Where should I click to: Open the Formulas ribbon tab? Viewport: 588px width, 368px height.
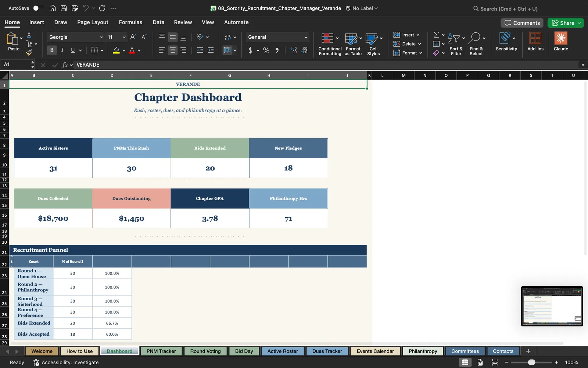click(130, 22)
